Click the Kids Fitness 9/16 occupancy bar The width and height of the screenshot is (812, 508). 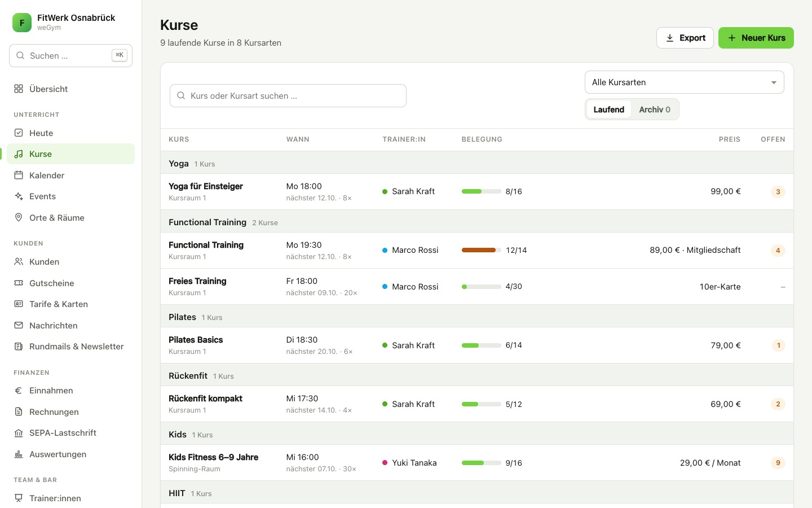[482, 463]
